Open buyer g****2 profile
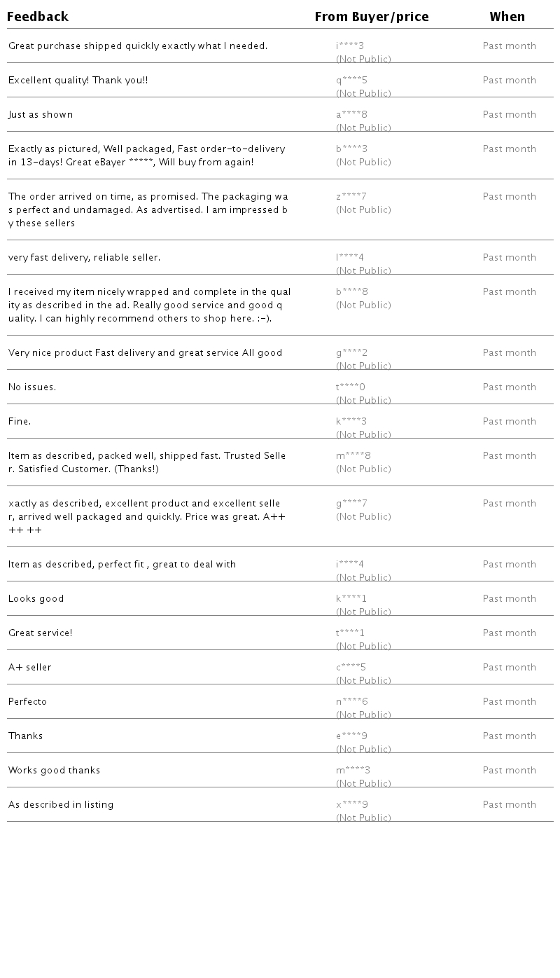 (x=351, y=353)
